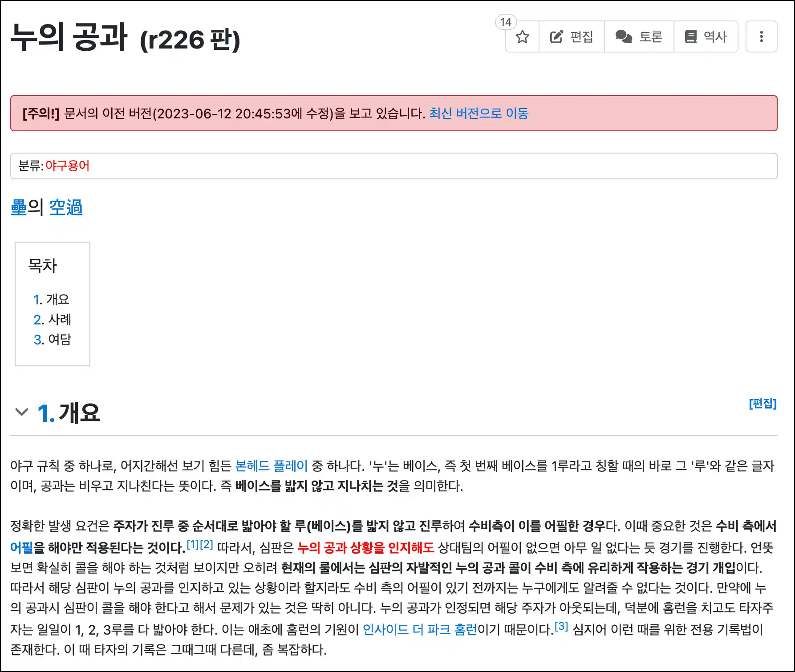
Task: Click the section number 1. in heading
Action: point(46,413)
